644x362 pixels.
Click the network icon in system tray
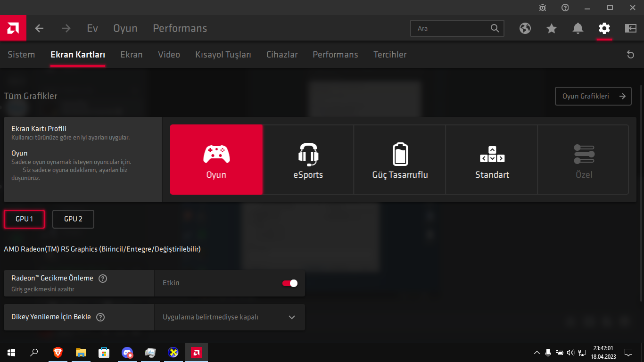point(582,352)
